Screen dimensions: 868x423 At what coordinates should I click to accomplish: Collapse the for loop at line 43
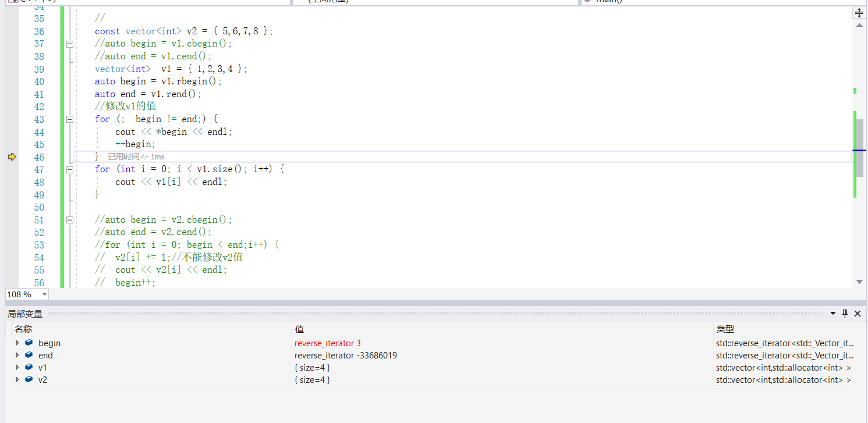pos(70,119)
